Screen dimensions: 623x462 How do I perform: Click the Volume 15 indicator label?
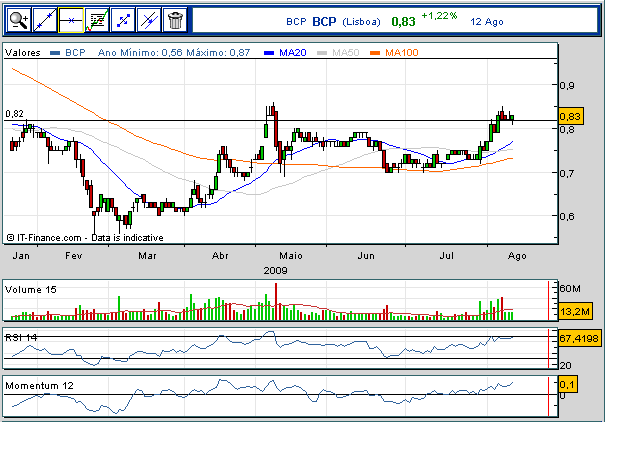32,289
